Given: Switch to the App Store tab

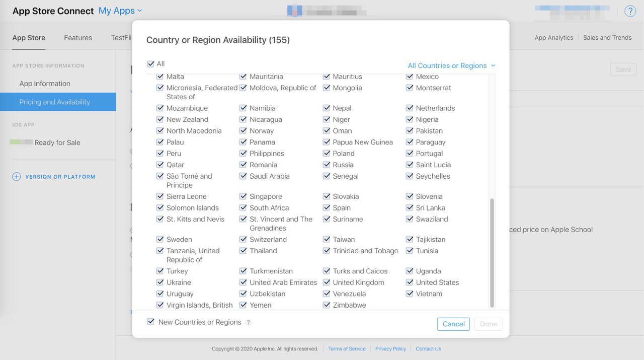Looking at the screenshot, I should (x=29, y=38).
